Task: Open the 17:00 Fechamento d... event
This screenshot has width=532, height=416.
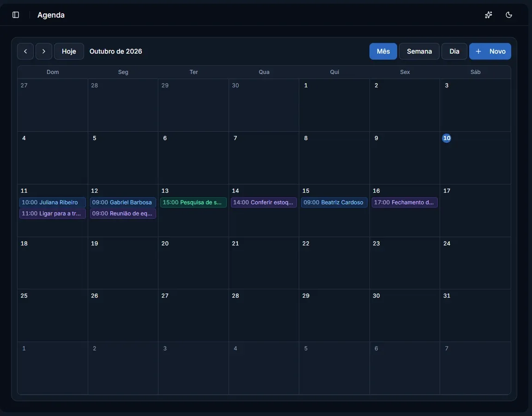Action: coord(405,202)
